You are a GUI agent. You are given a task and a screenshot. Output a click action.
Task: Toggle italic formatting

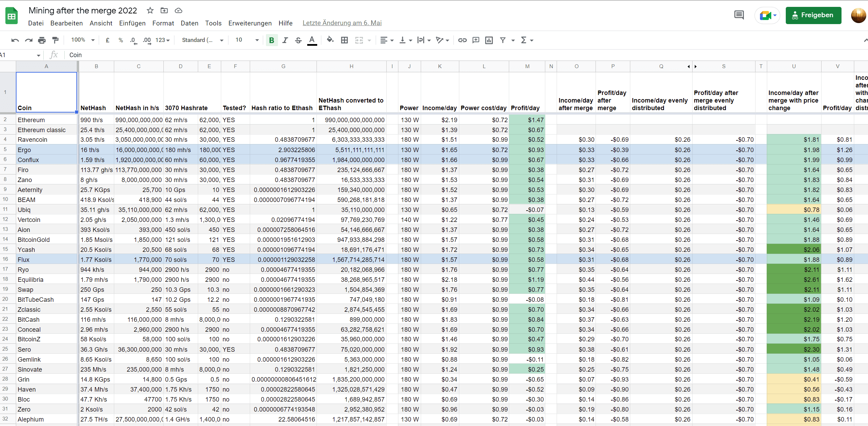(285, 40)
